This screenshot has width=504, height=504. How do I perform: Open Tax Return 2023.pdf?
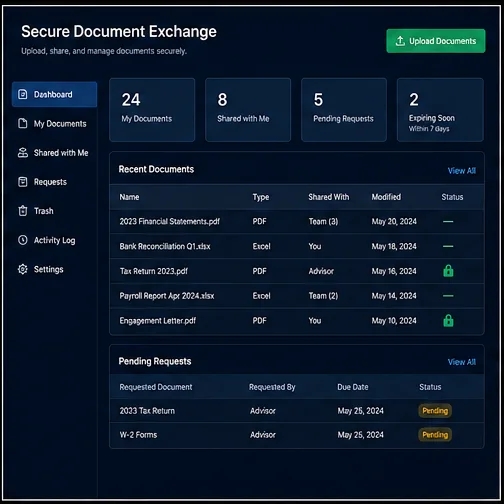click(x=154, y=271)
